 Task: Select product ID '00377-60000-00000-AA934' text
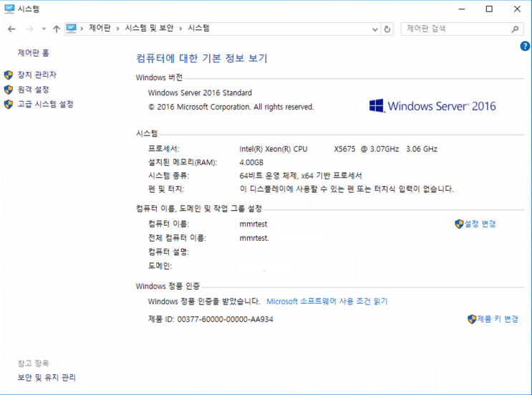(225, 319)
